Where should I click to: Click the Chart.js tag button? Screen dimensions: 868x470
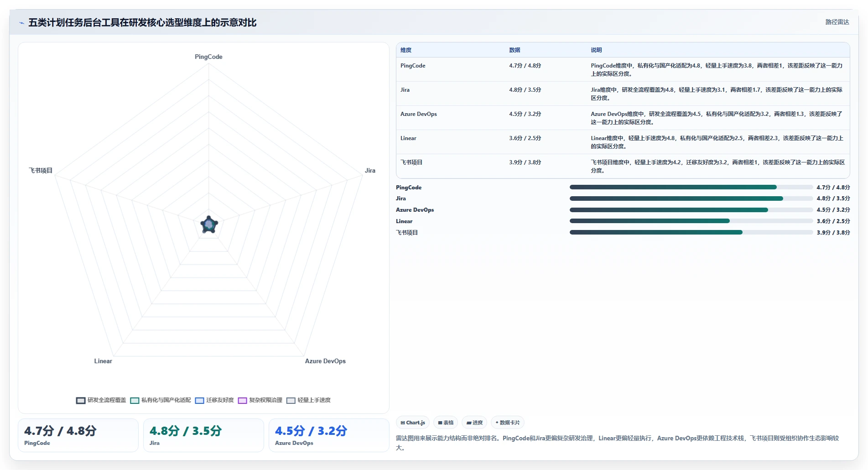click(413, 423)
